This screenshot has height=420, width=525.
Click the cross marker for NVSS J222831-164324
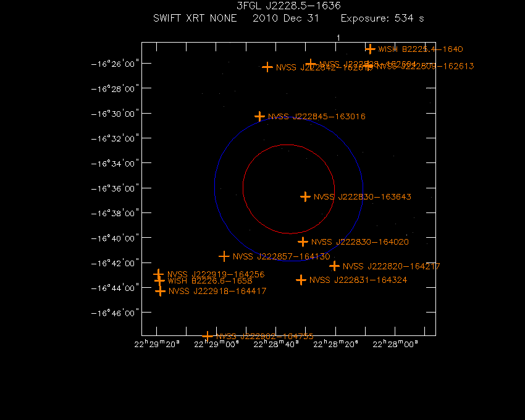coord(301,280)
